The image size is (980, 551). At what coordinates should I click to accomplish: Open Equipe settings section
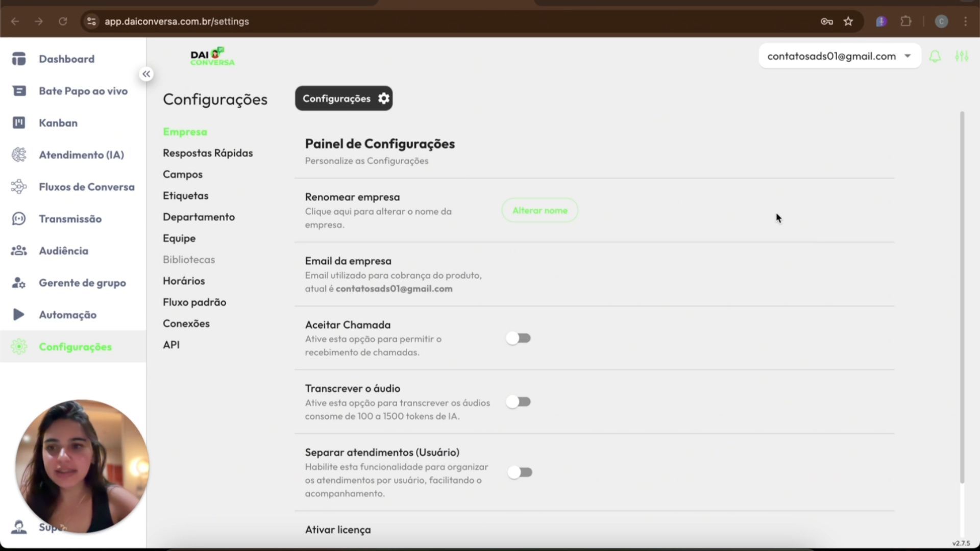tap(179, 238)
